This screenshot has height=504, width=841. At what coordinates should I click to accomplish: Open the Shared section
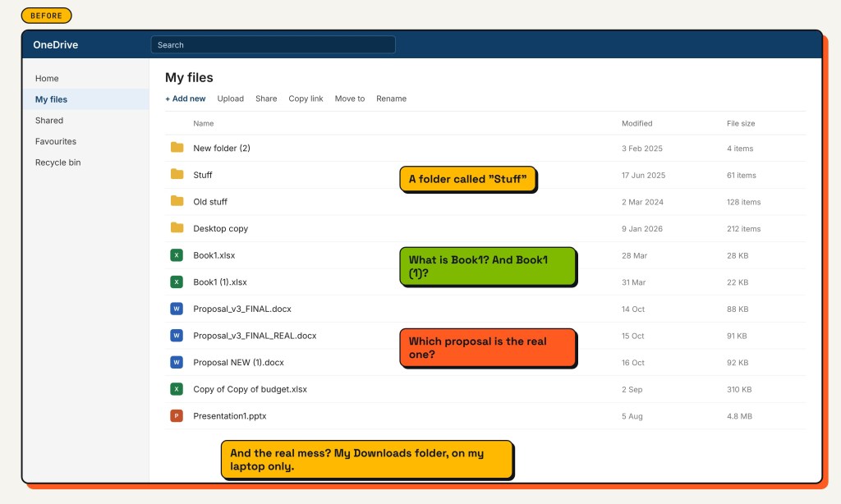tap(85, 121)
